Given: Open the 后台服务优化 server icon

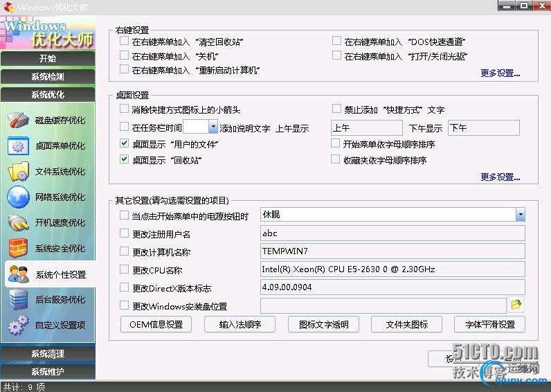Looking at the screenshot, I should [x=18, y=299].
